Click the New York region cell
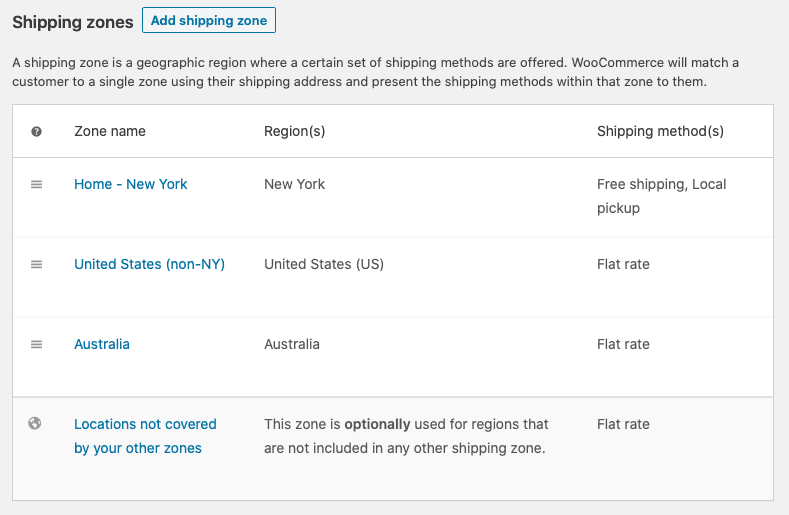 294,184
